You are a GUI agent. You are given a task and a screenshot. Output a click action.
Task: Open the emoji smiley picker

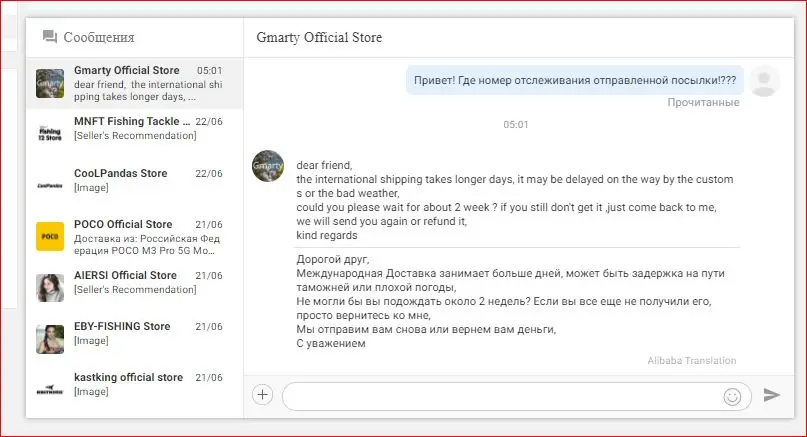pyautogui.click(x=732, y=396)
